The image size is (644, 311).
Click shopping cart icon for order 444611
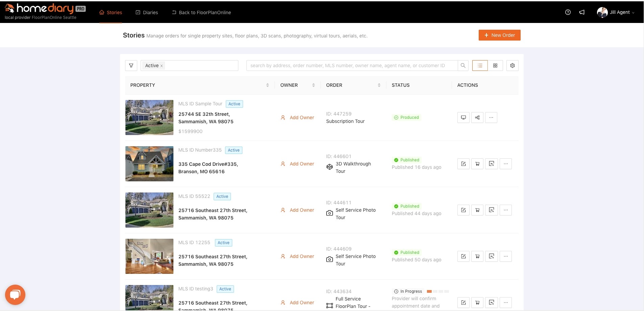(477, 210)
